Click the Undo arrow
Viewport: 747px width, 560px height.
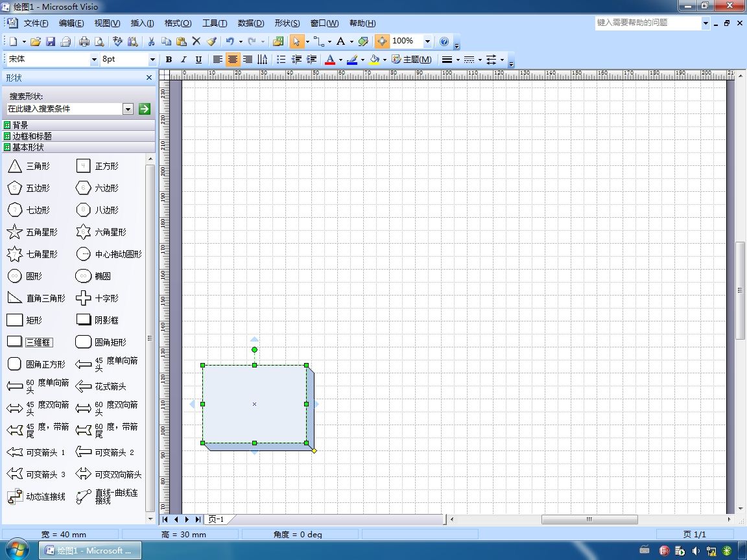tap(230, 41)
